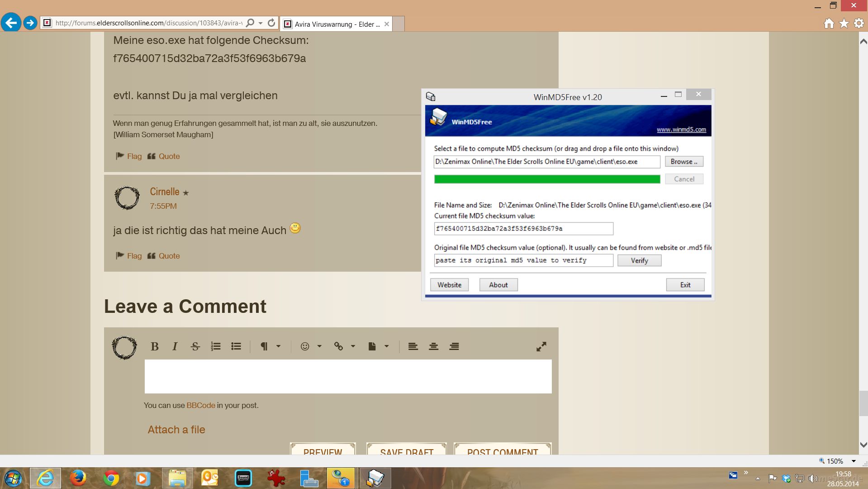Go to the browser Home page icon

[x=829, y=24]
